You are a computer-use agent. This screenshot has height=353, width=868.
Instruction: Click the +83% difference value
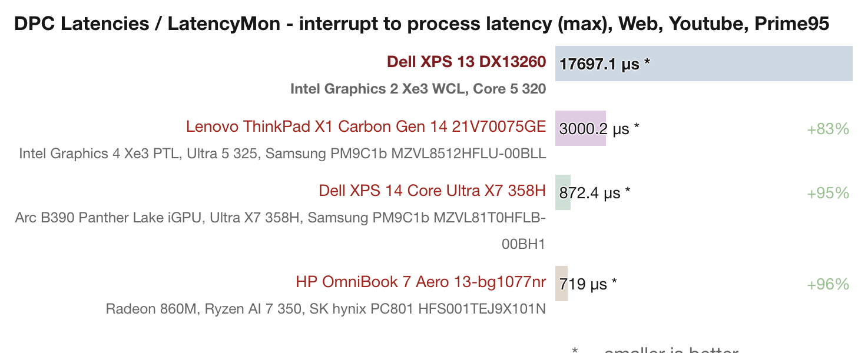tap(828, 129)
